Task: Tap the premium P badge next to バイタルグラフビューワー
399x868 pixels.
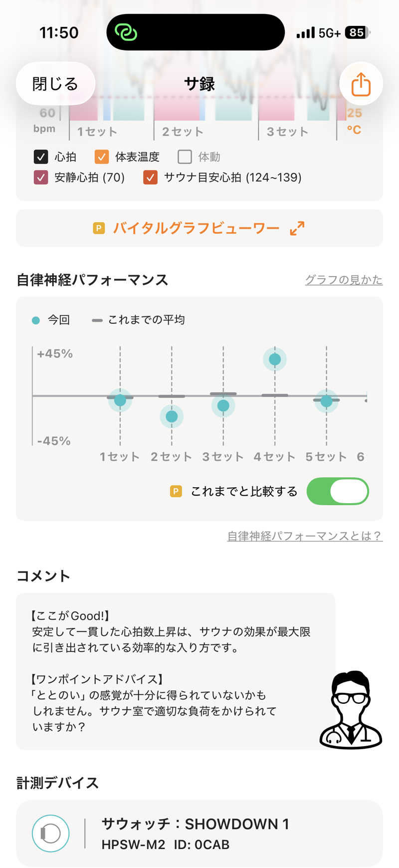Action: pyautogui.click(x=99, y=229)
